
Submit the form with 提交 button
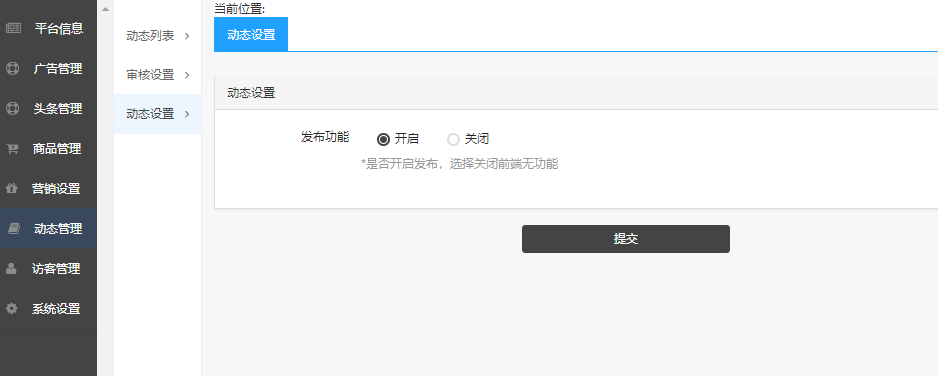coord(626,239)
